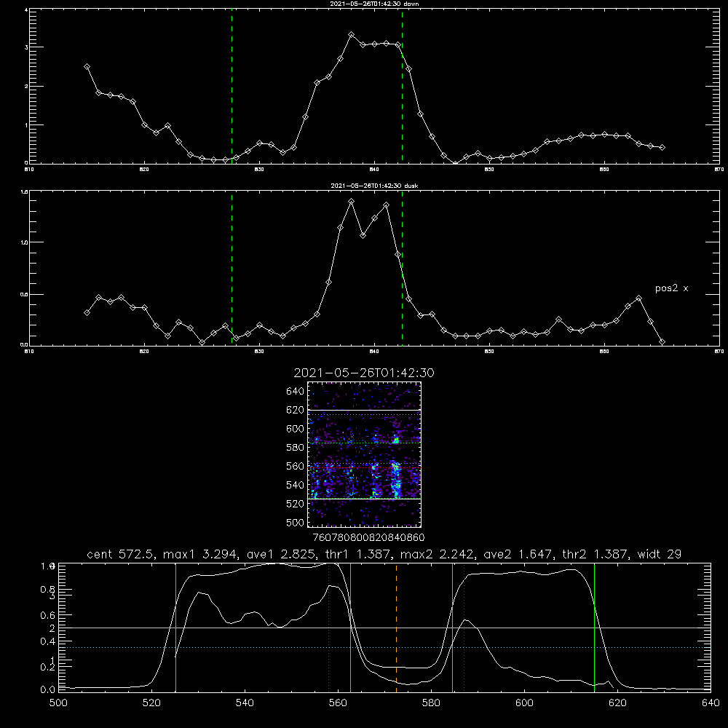Click the red dotted line near 587 in bottom plot

click(464, 628)
